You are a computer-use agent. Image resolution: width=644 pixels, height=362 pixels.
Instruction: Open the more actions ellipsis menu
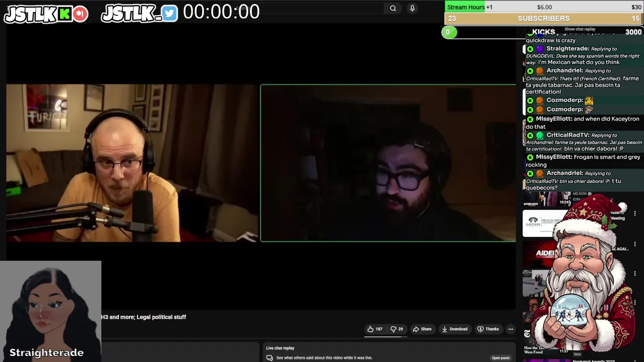[x=511, y=329]
